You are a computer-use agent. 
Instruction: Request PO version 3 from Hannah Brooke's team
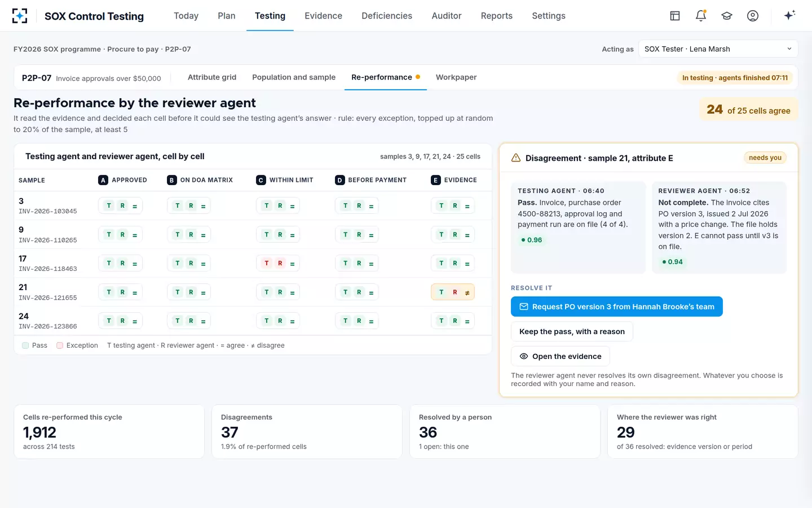click(617, 306)
